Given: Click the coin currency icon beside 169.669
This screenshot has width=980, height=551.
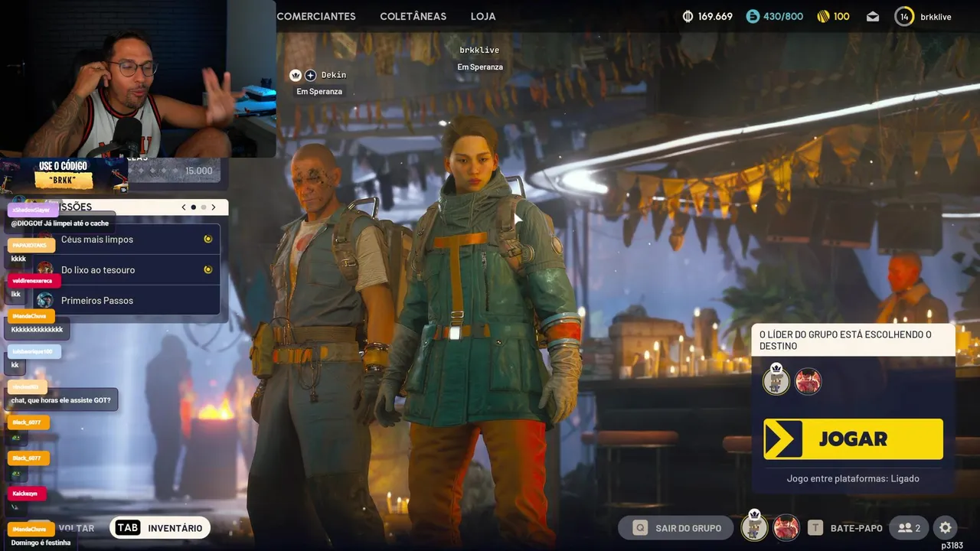Looking at the screenshot, I should pos(688,16).
